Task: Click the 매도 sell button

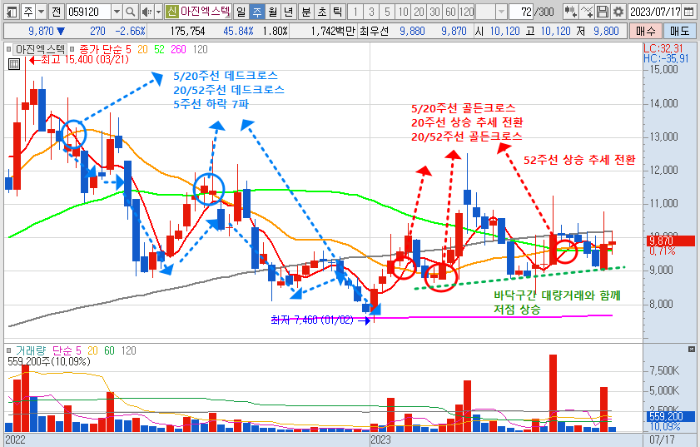Action: click(679, 31)
